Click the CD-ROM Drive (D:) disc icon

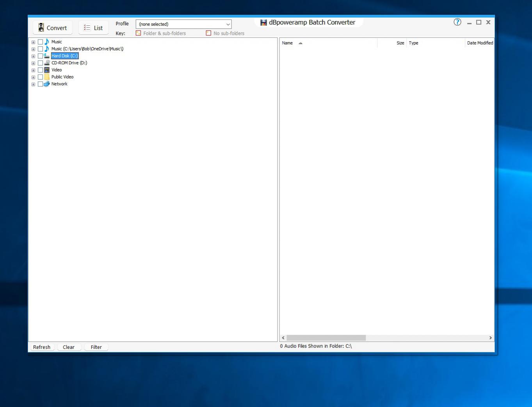[x=47, y=63]
